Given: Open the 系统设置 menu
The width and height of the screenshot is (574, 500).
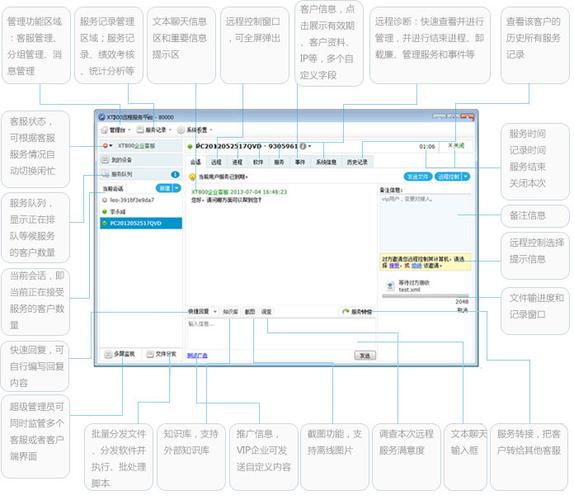Looking at the screenshot, I should click(x=195, y=130).
